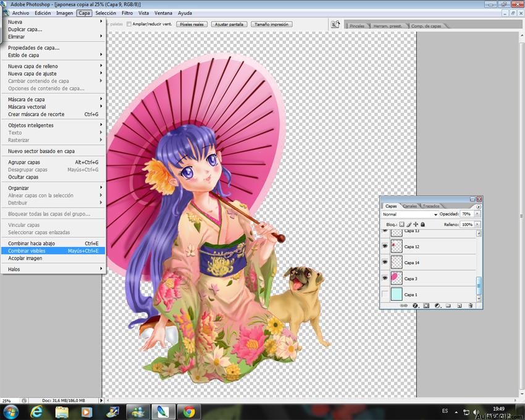Open the Pinceles palette tab
This screenshot has height=420, width=525.
coord(357,26)
